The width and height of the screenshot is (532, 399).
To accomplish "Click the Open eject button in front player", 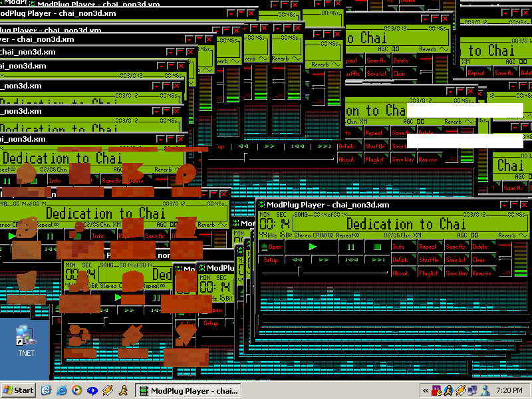I will coord(271,247).
